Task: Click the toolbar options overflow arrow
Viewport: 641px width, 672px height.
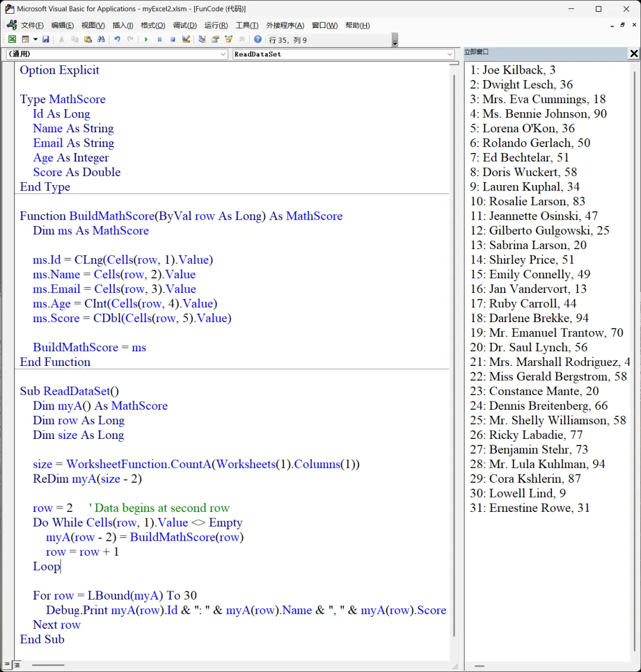Action: [x=395, y=40]
